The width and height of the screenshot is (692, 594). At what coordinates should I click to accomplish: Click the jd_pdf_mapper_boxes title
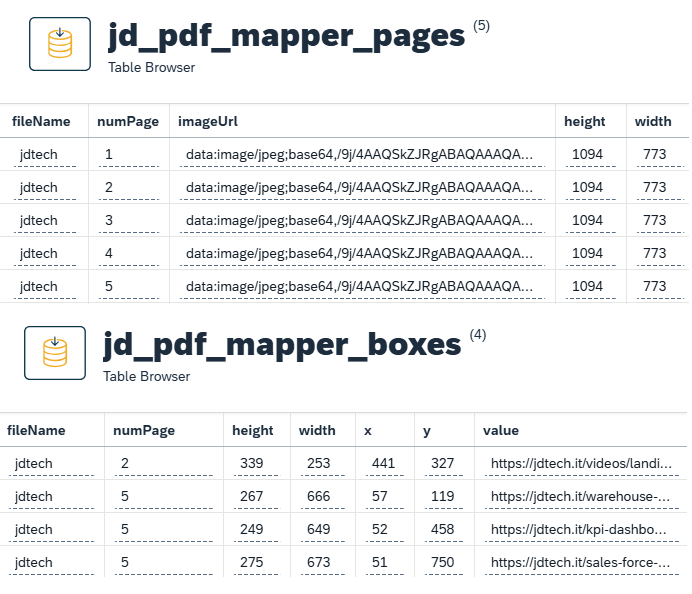point(282,345)
